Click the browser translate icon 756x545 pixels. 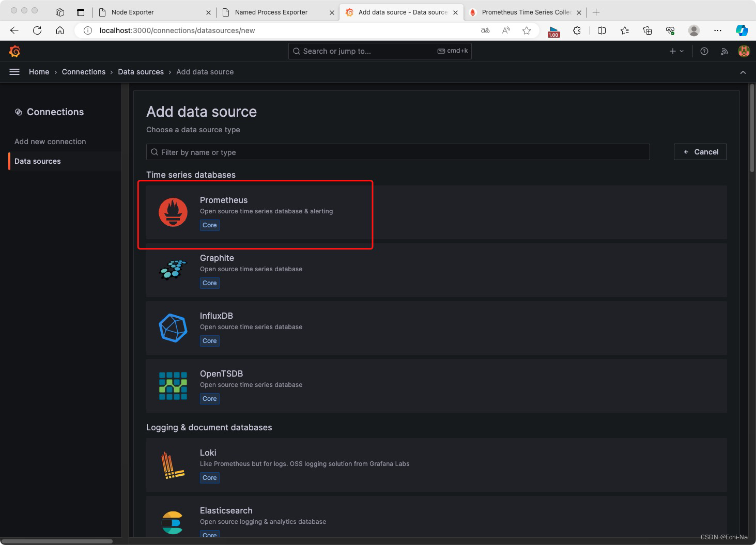pos(485,30)
